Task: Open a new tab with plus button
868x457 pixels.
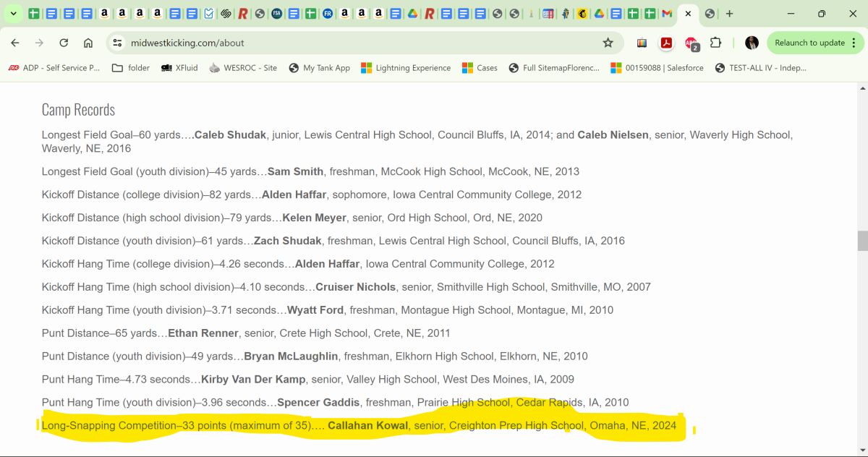Action: (x=729, y=14)
